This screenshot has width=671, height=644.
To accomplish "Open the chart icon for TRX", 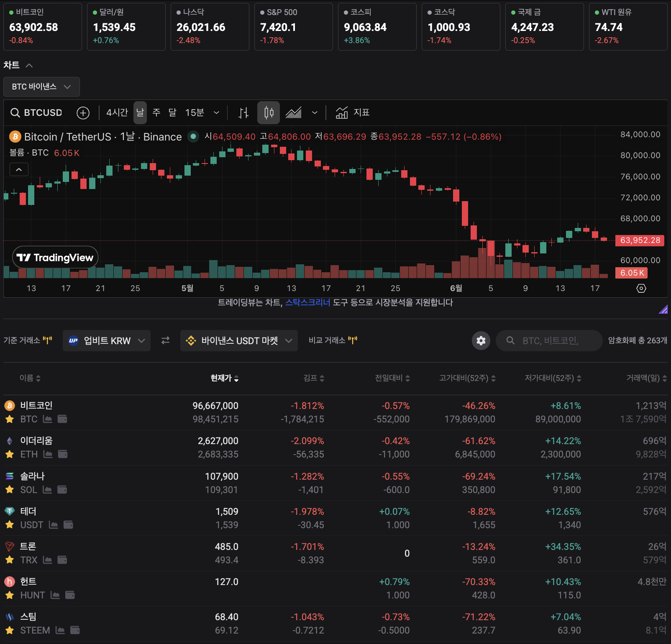I will pos(48,560).
